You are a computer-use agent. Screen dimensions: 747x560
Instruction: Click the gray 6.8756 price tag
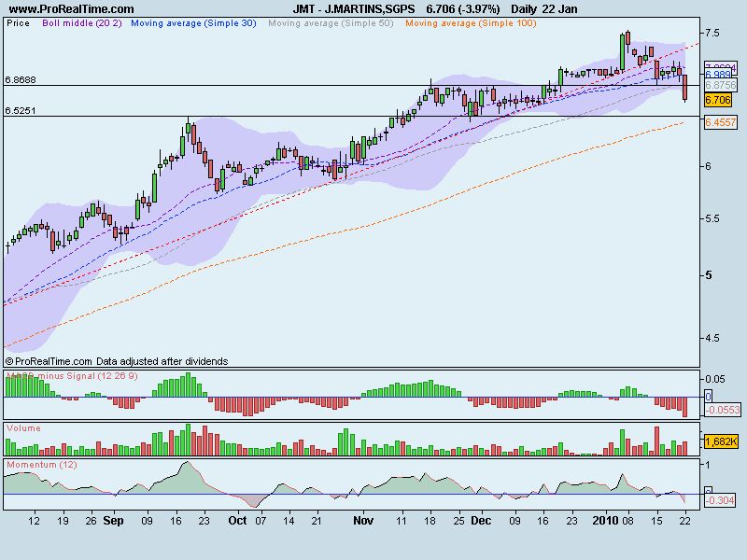click(721, 85)
